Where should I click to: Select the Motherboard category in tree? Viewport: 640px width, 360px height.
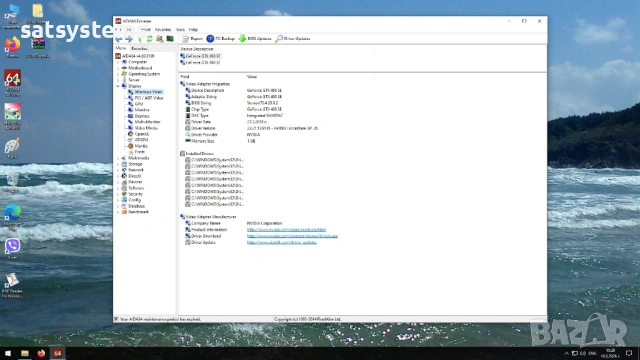[137, 68]
